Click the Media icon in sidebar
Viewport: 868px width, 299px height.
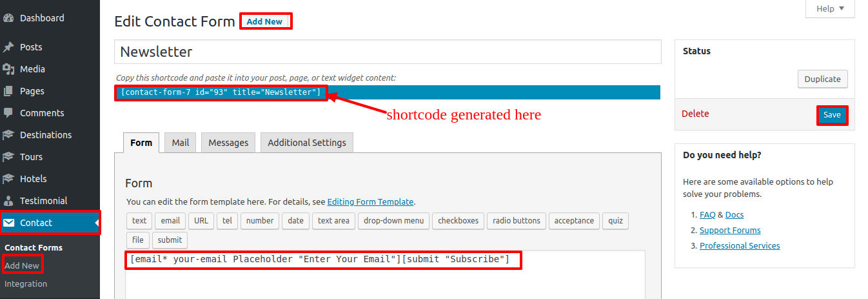8,69
